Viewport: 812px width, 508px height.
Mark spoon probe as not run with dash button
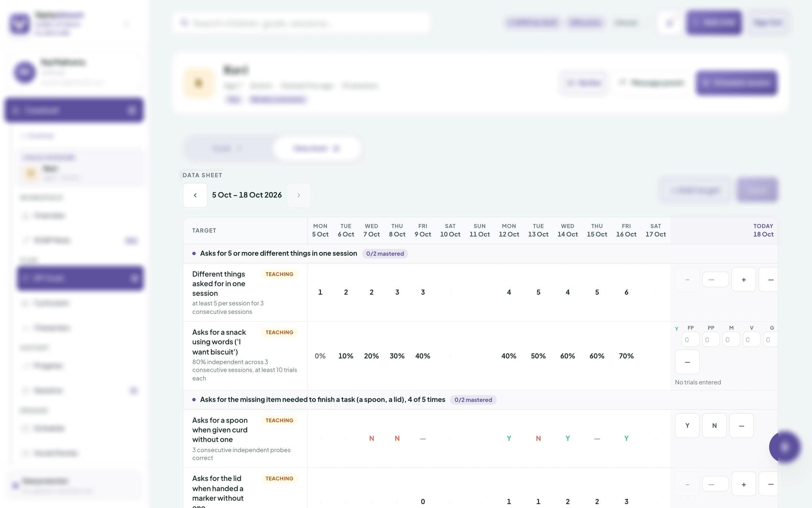(741, 426)
